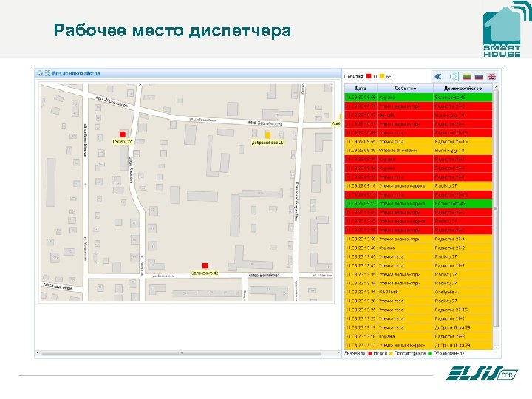This screenshot has height=399, width=532.
Task: Toggle the alarm sound speaker icon
Action: click(454, 76)
